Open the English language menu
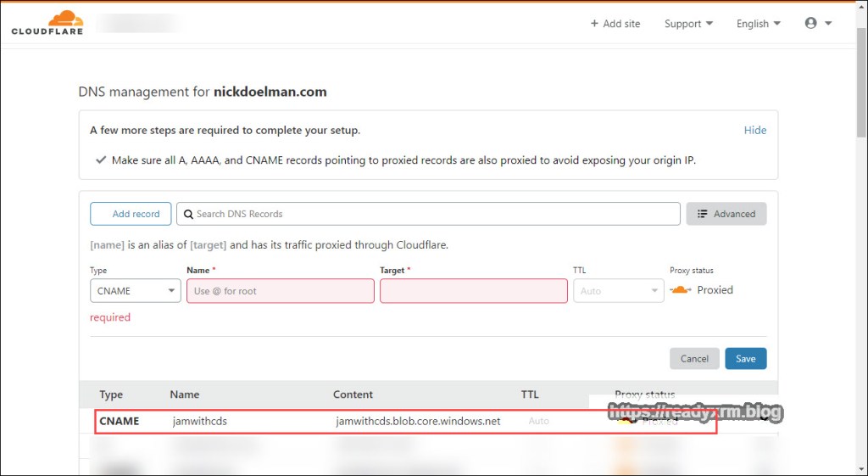868x476 pixels. [x=758, y=24]
